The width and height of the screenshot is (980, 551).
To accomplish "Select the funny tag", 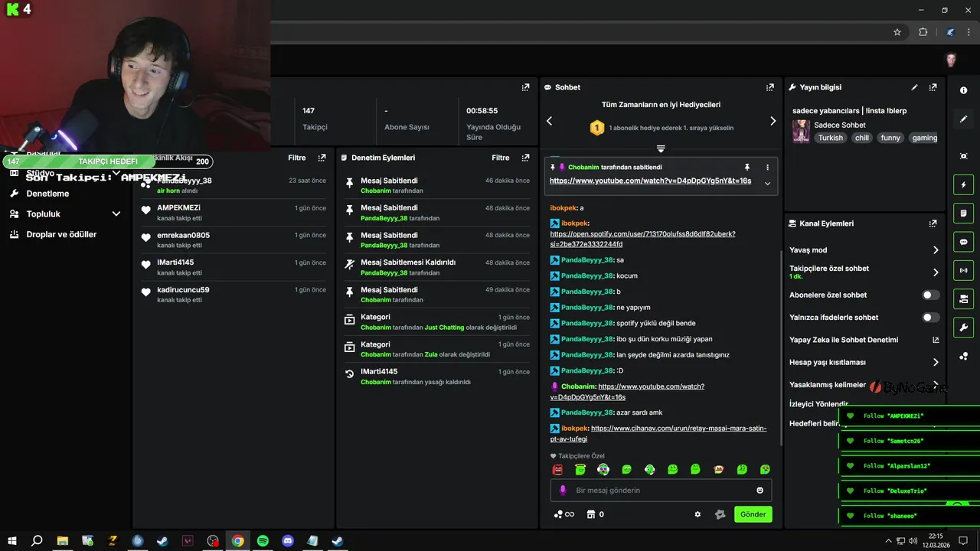I will (890, 138).
